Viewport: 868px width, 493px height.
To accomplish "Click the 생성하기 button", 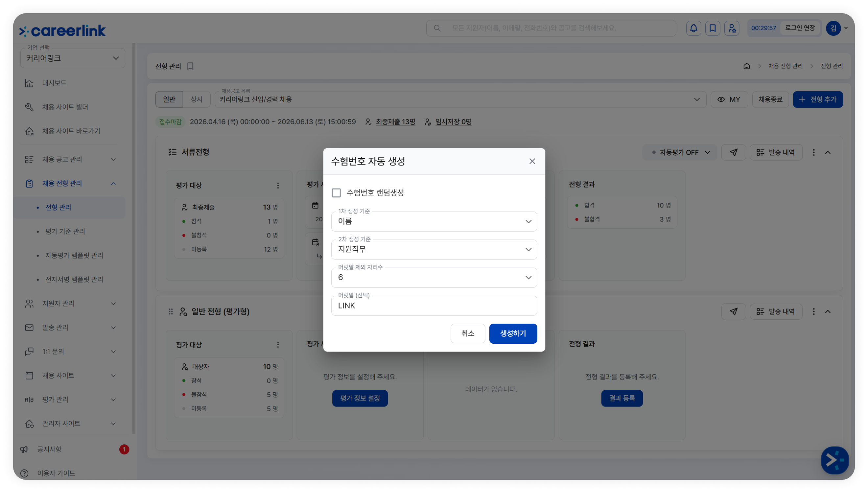I will point(513,333).
